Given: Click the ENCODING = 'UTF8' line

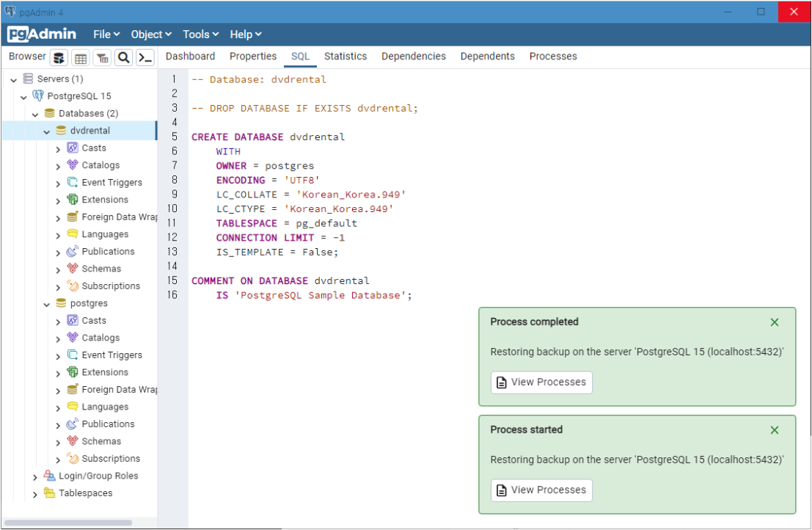Looking at the screenshot, I should [x=268, y=181].
